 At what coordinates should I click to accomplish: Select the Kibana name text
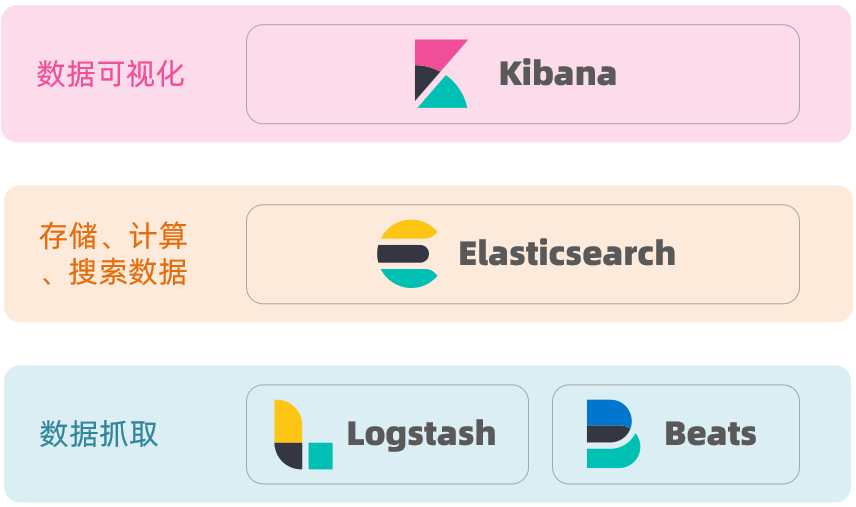pos(557,74)
